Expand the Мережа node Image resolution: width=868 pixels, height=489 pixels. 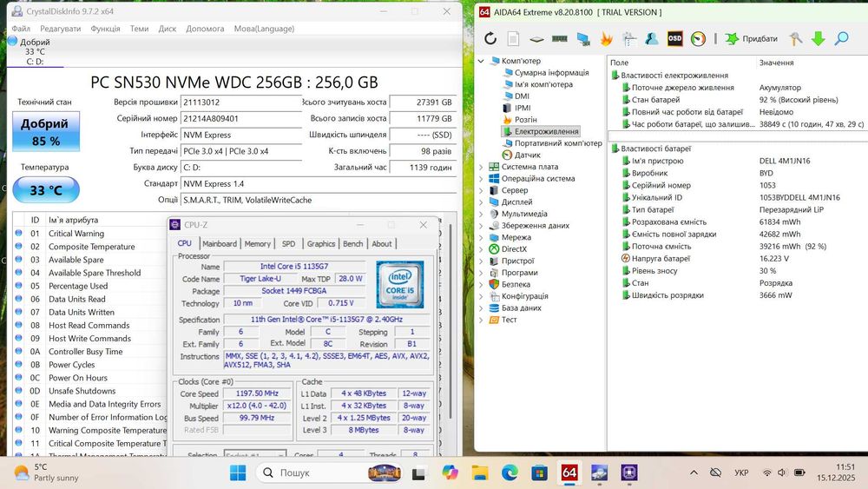click(481, 237)
